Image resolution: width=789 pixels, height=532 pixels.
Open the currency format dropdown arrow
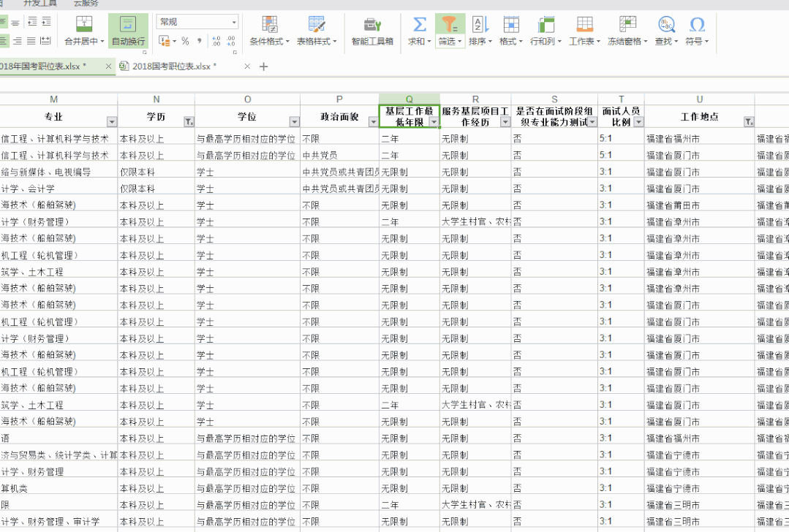174,41
